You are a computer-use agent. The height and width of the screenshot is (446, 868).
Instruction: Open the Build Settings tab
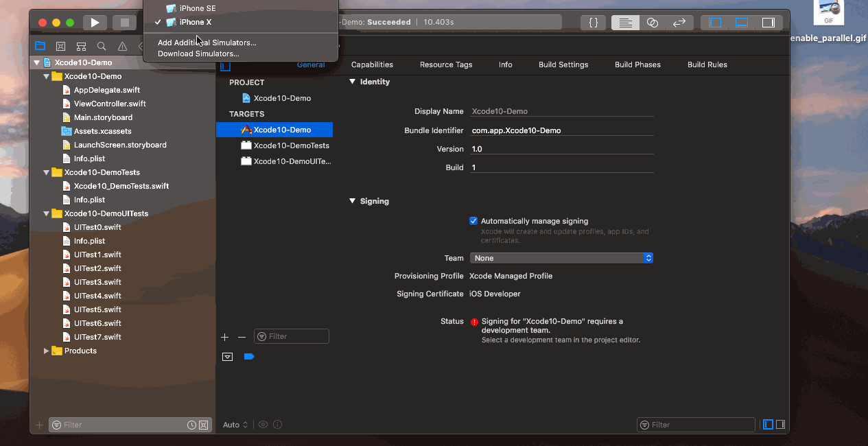(x=563, y=64)
